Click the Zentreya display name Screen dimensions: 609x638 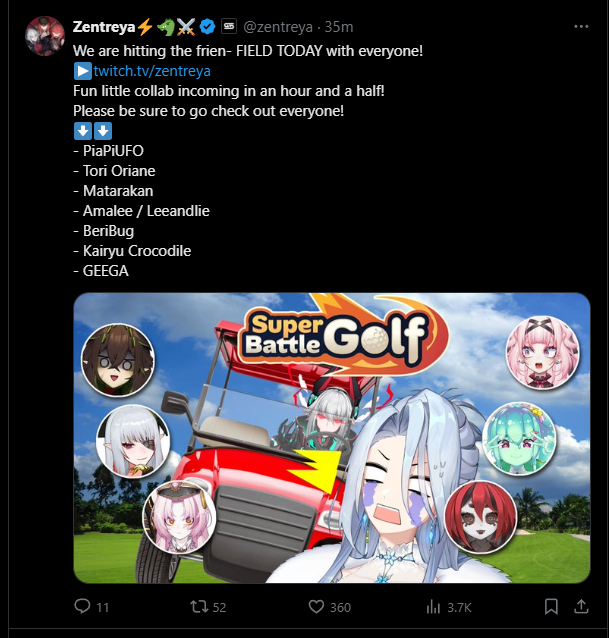(x=104, y=27)
